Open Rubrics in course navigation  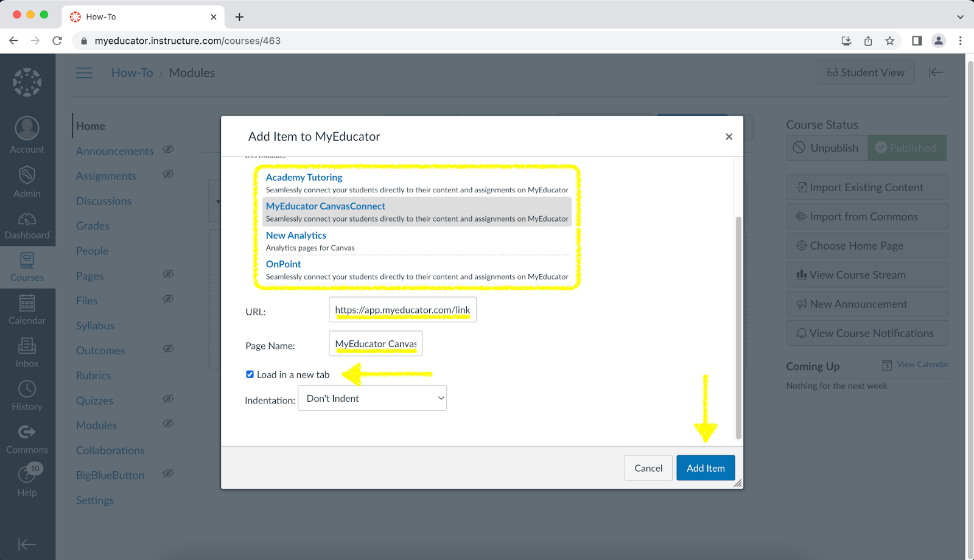[94, 376]
